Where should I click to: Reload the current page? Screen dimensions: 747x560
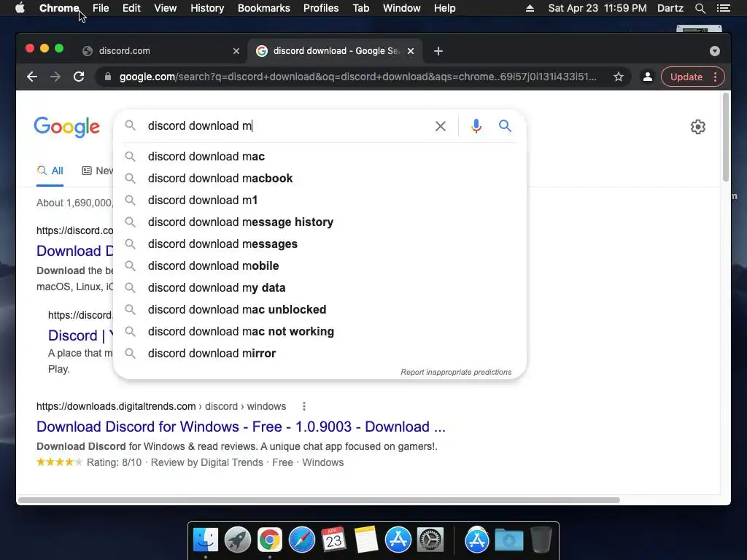[x=79, y=77]
